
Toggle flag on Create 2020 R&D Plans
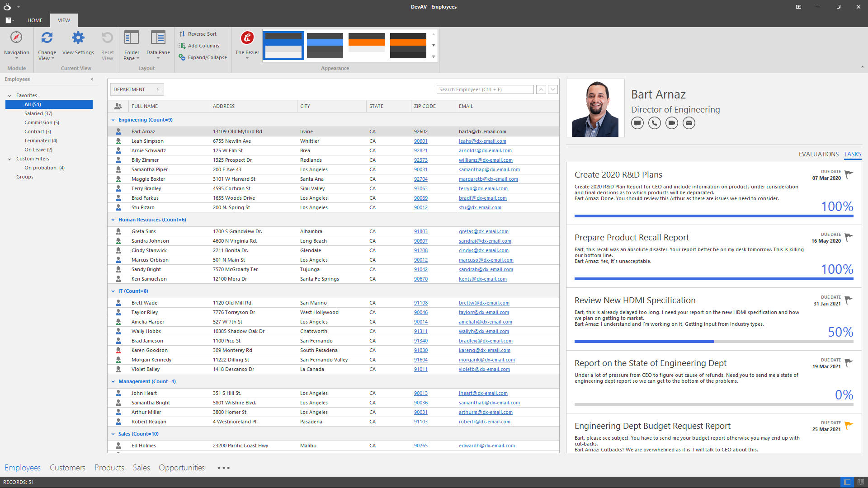tap(849, 174)
